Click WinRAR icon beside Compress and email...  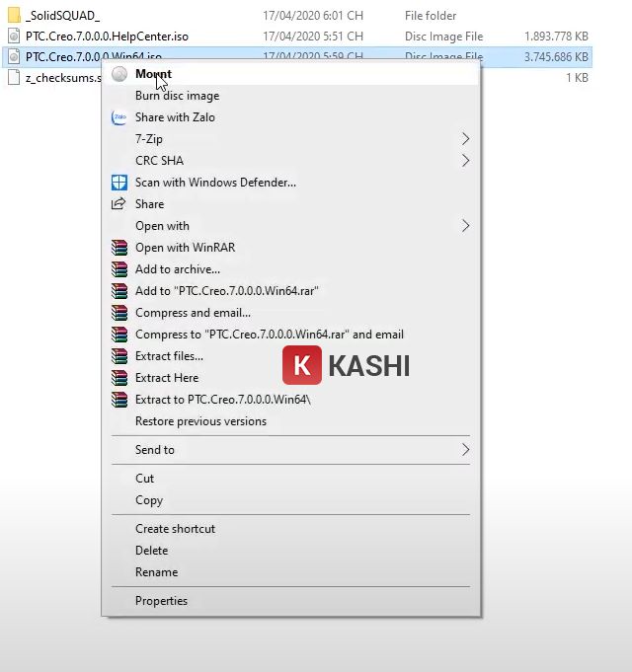pyautogui.click(x=119, y=313)
